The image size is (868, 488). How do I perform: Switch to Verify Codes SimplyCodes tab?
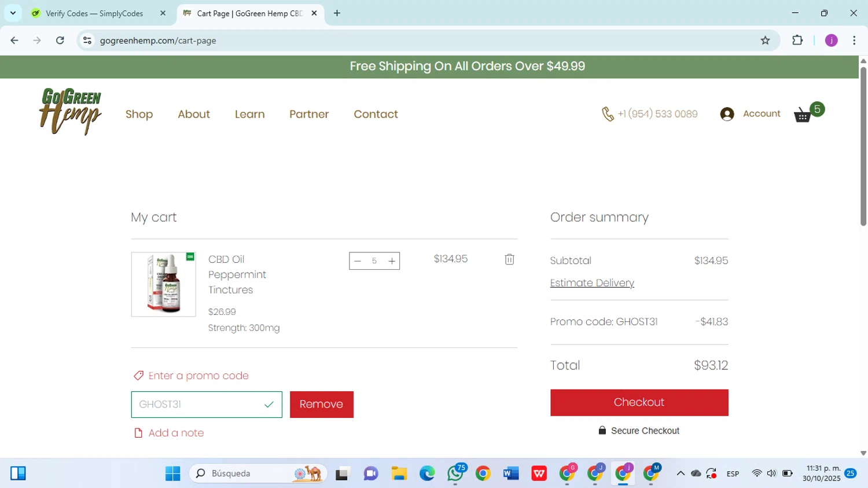(94, 13)
